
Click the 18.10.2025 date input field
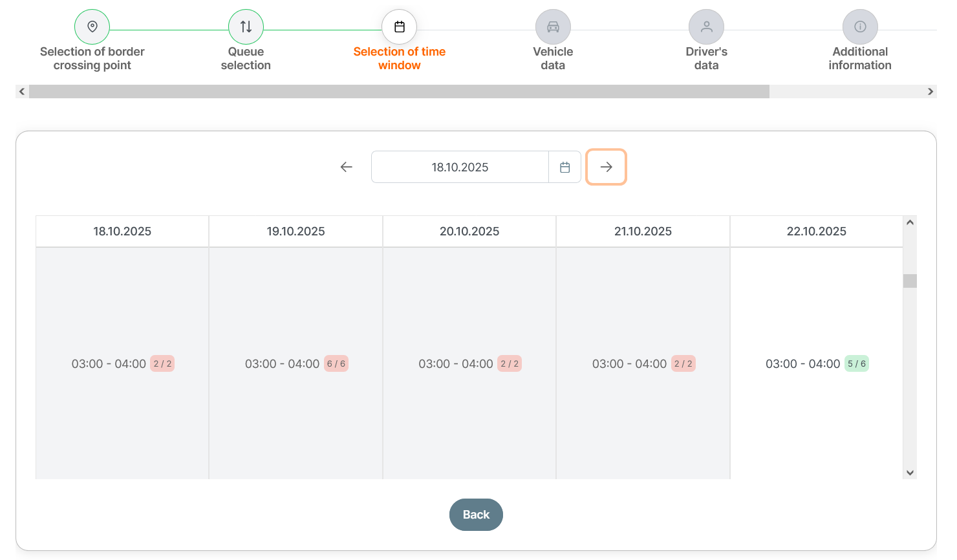coord(460,167)
